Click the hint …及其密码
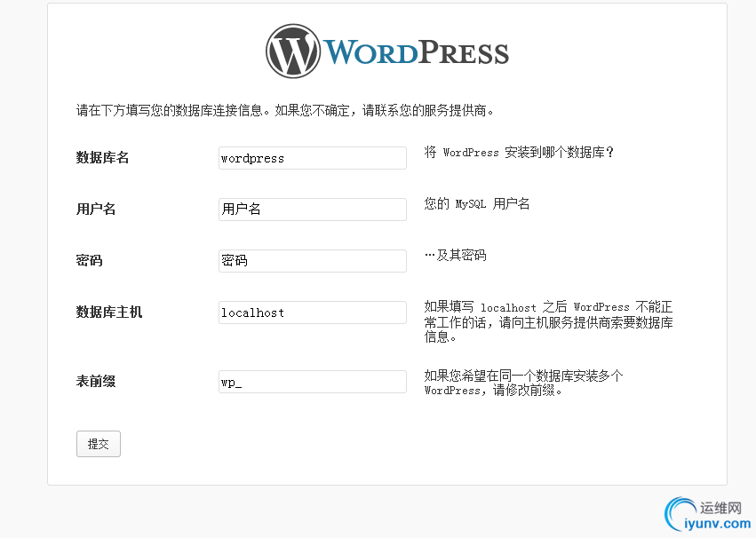756x538 pixels. [x=455, y=256]
